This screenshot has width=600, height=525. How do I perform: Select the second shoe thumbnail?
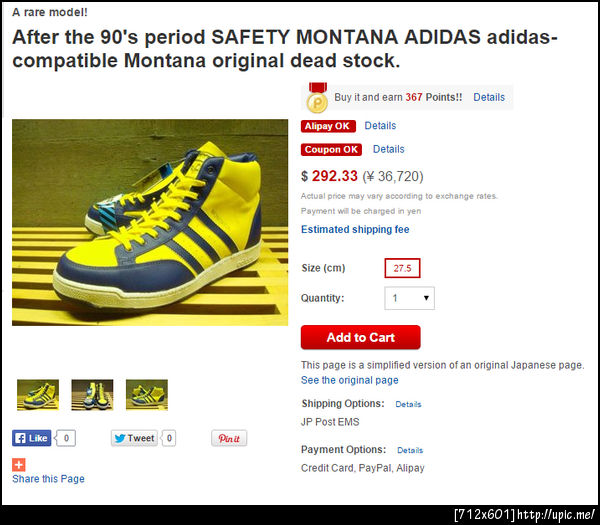click(x=92, y=394)
